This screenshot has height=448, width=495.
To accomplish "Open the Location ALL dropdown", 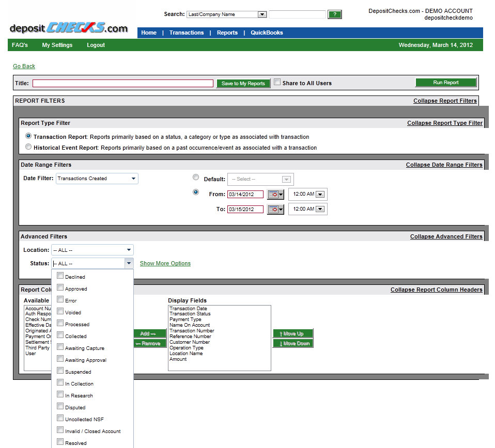I will pyautogui.click(x=92, y=250).
